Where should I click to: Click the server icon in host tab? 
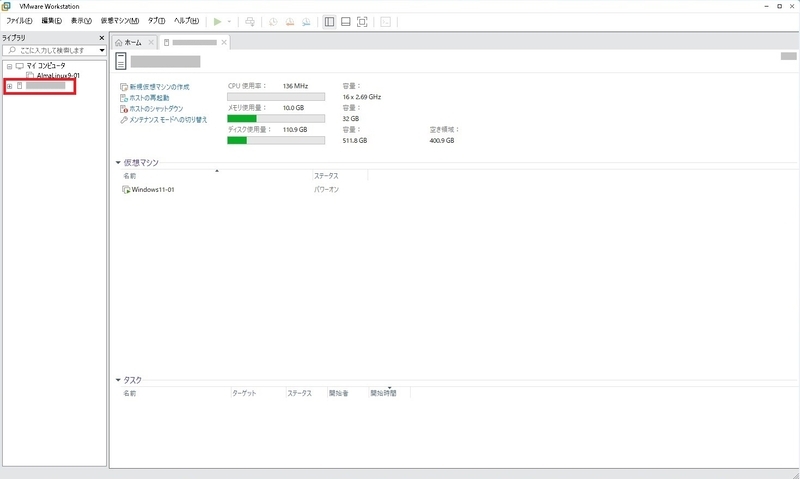[166, 42]
